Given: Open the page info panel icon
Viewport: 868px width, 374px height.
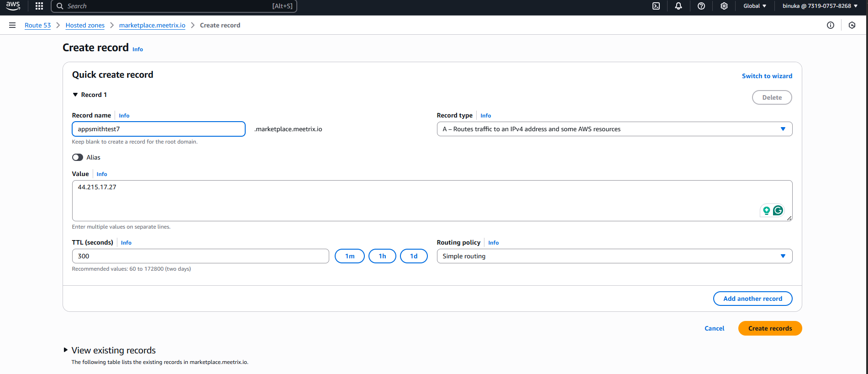Looking at the screenshot, I should coord(831,25).
